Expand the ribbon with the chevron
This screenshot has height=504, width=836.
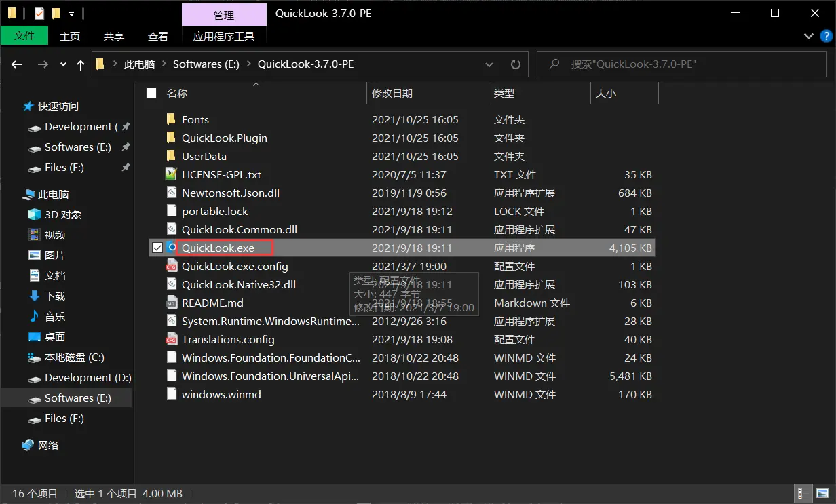(808, 36)
